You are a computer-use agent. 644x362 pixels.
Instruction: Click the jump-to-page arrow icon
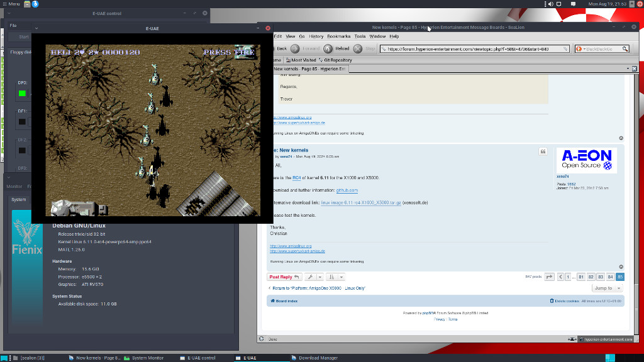tap(549, 277)
